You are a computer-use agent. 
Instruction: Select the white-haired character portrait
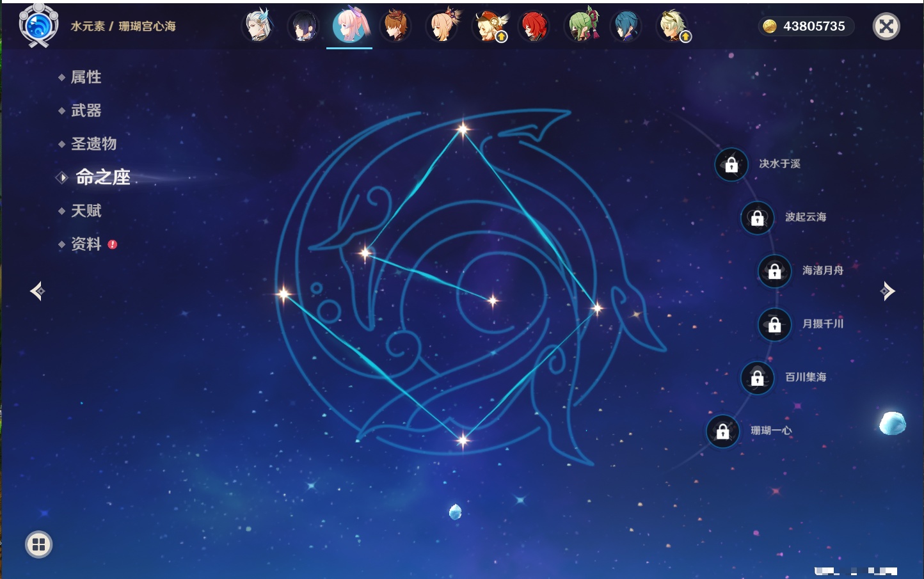click(x=258, y=26)
